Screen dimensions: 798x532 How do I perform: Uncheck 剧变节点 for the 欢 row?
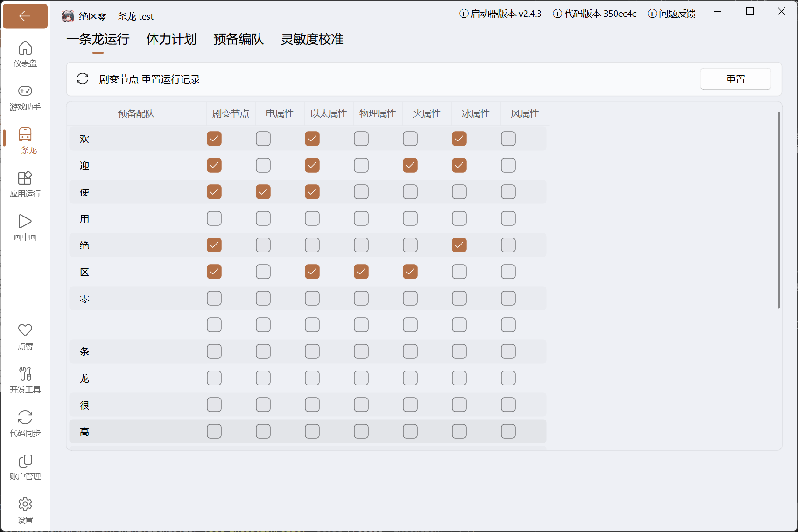coord(214,139)
